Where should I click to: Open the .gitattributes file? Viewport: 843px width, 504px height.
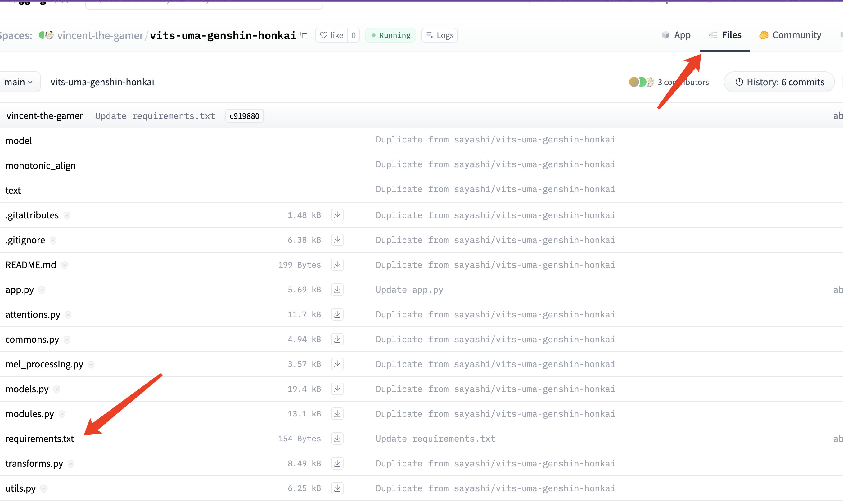32,215
